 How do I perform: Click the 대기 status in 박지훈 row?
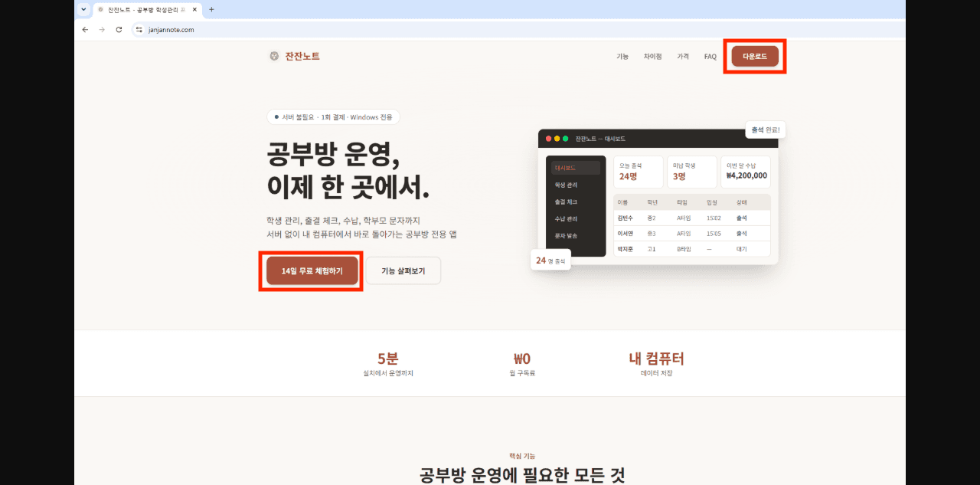click(741, 249)
